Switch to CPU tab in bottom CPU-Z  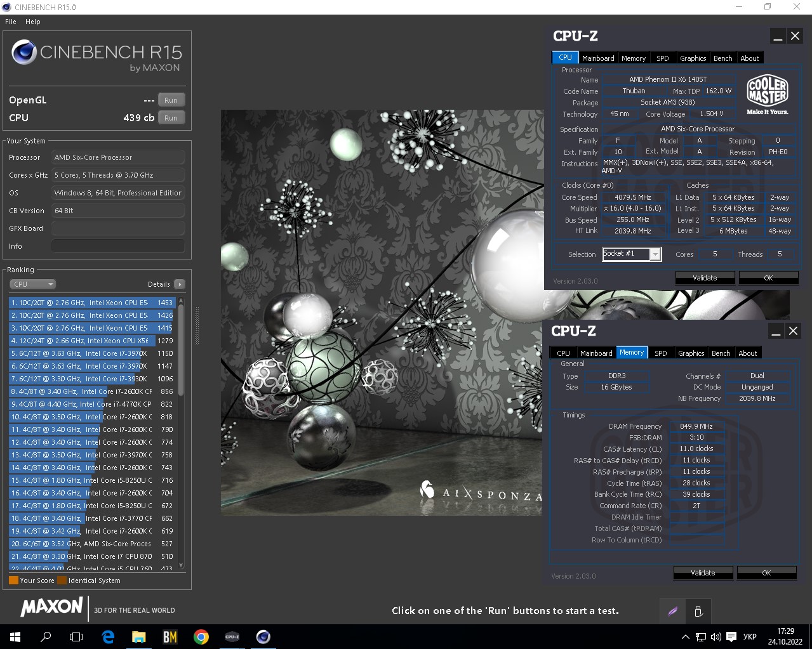[563, 353]
